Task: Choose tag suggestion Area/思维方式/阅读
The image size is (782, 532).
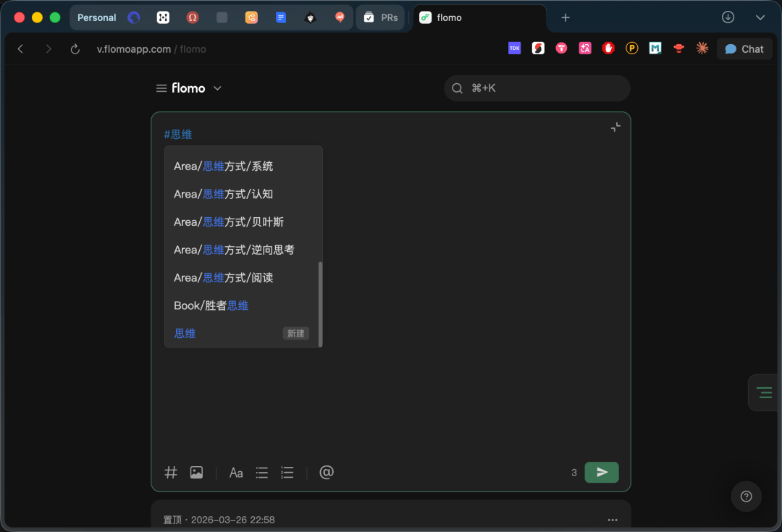Action: (242, 278)
